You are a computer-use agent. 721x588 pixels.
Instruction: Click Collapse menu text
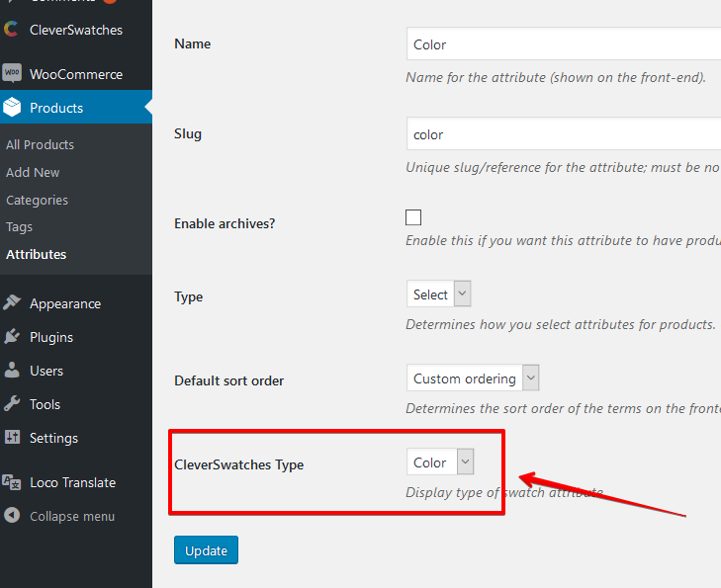(72, 516)
